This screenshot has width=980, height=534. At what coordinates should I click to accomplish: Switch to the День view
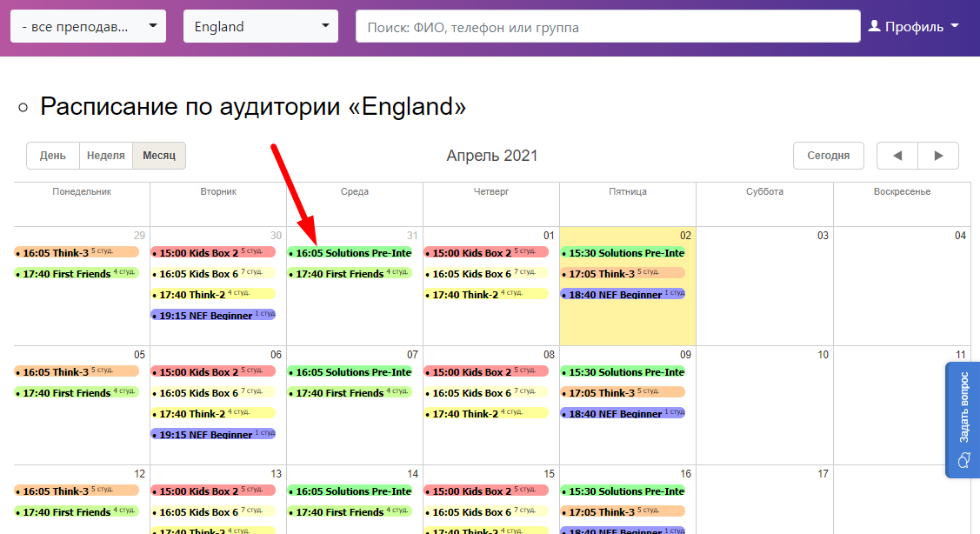52,156
